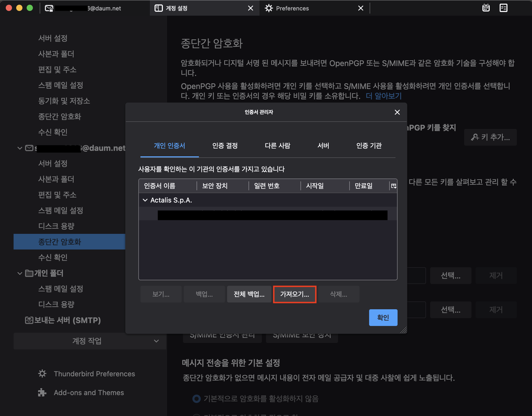Open the calendar icon in the title bar

click(x=486, y=8)
